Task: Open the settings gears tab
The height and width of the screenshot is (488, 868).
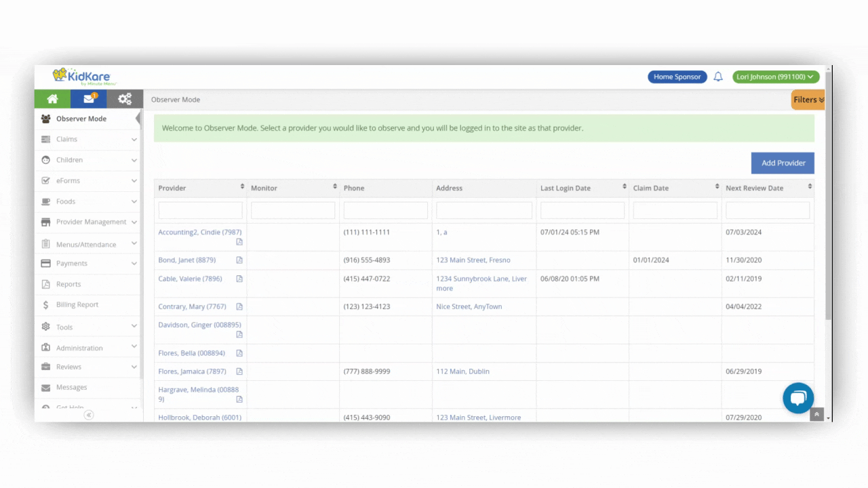Action: point(125,99)
